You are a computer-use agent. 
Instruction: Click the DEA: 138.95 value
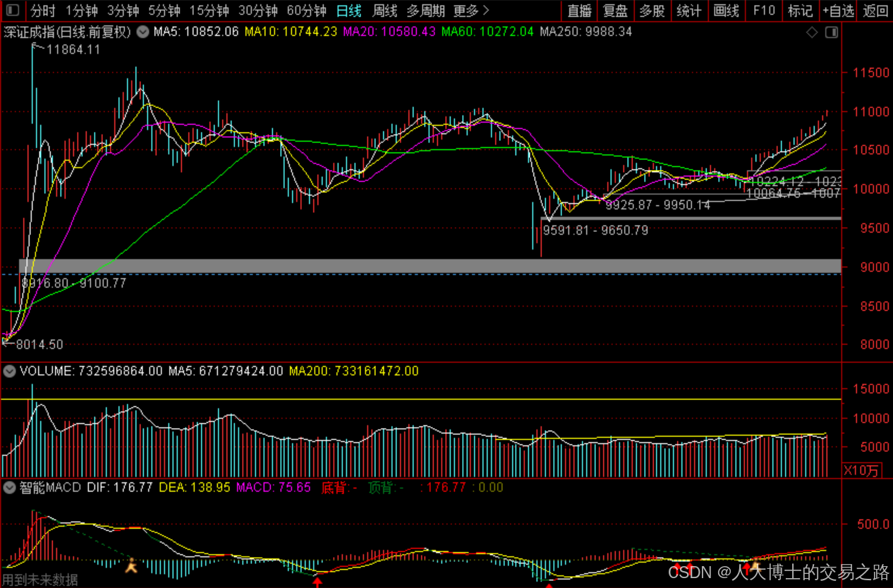[x=195, y=487]
